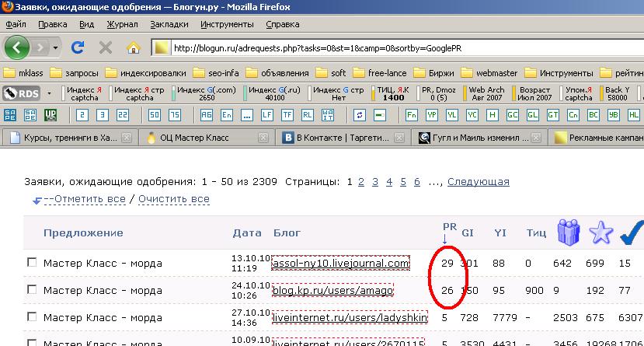This screenshot has width=644, height=346.
Task: Reload the page with the refresh icon
Action: tap(78, 48)
